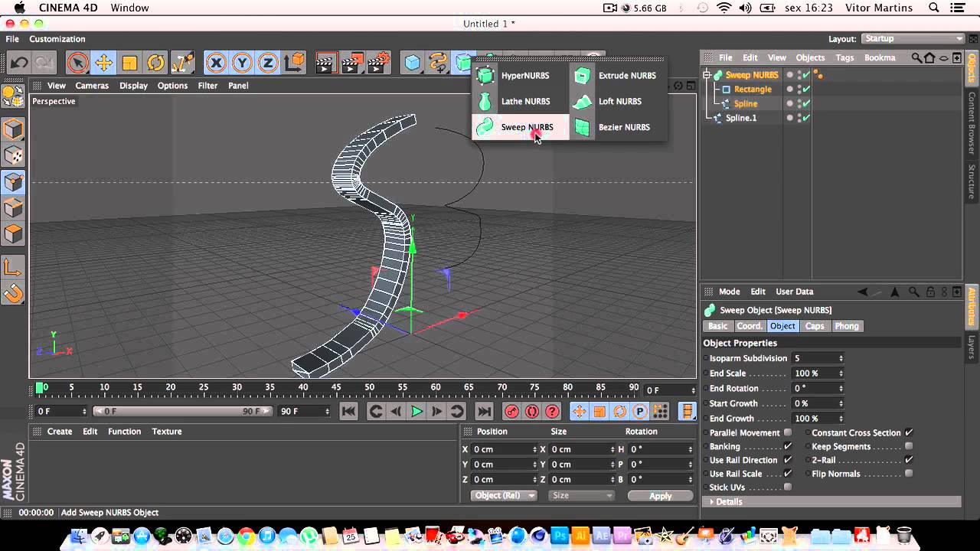Switch the coordinate system icon
980x551 pixels.
coord(294,63)
